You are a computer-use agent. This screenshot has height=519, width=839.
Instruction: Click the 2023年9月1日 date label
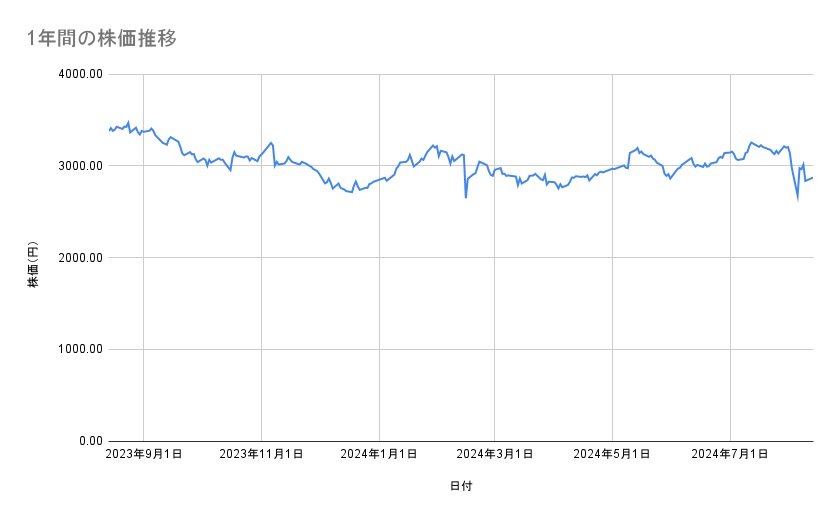[x=144, y=455]
